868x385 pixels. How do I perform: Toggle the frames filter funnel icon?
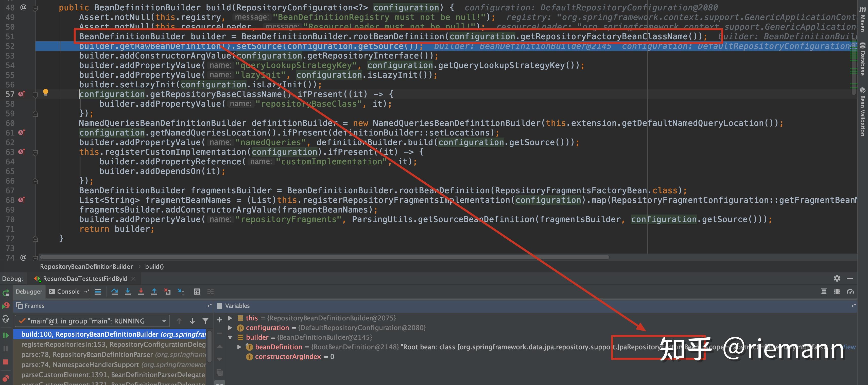[x=205, y=321]
